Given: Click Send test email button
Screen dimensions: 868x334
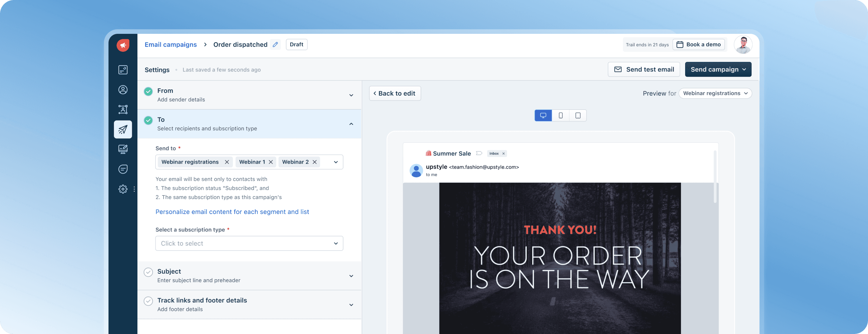Looking at the screenshot, I should (643, 69).
